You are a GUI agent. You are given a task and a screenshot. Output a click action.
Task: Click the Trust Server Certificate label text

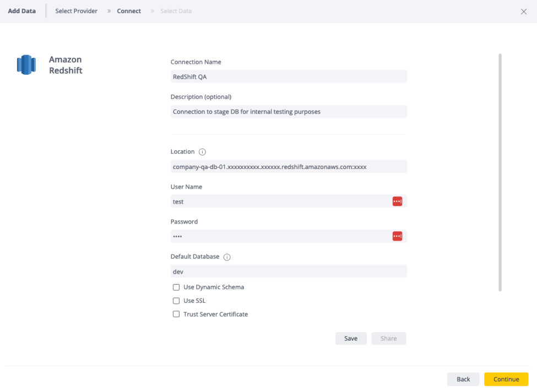click(215, 314)
